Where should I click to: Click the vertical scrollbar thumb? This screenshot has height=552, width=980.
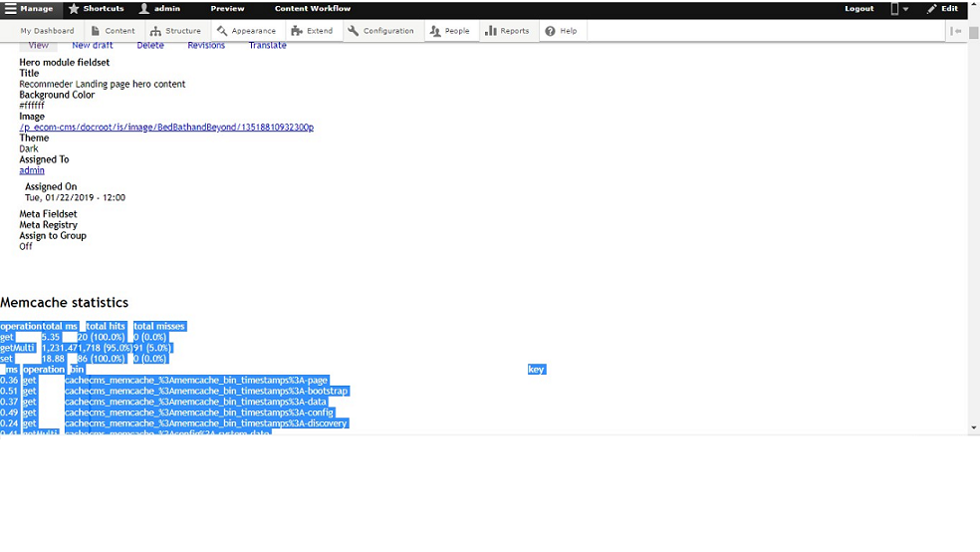coord(974,33)
